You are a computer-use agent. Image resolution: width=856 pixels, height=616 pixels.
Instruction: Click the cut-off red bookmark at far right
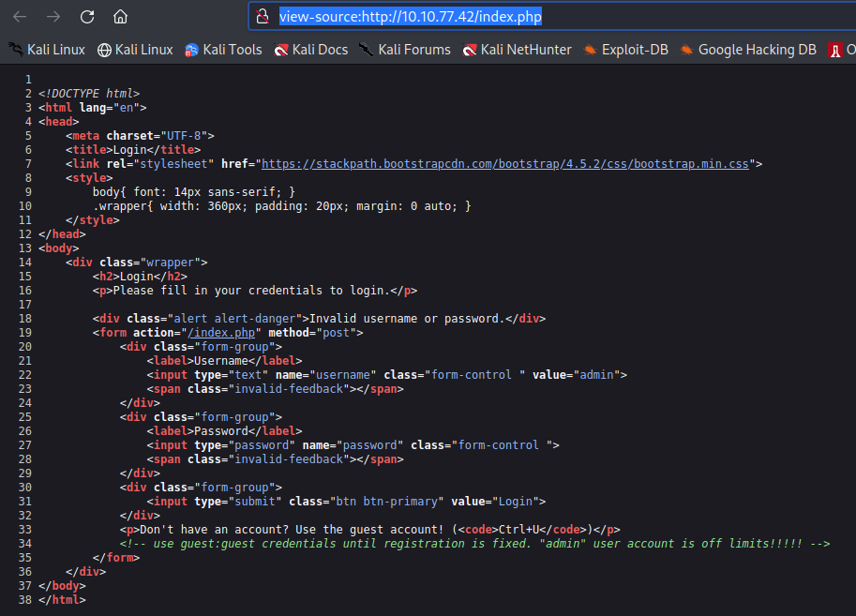click(x=836, y=50)
